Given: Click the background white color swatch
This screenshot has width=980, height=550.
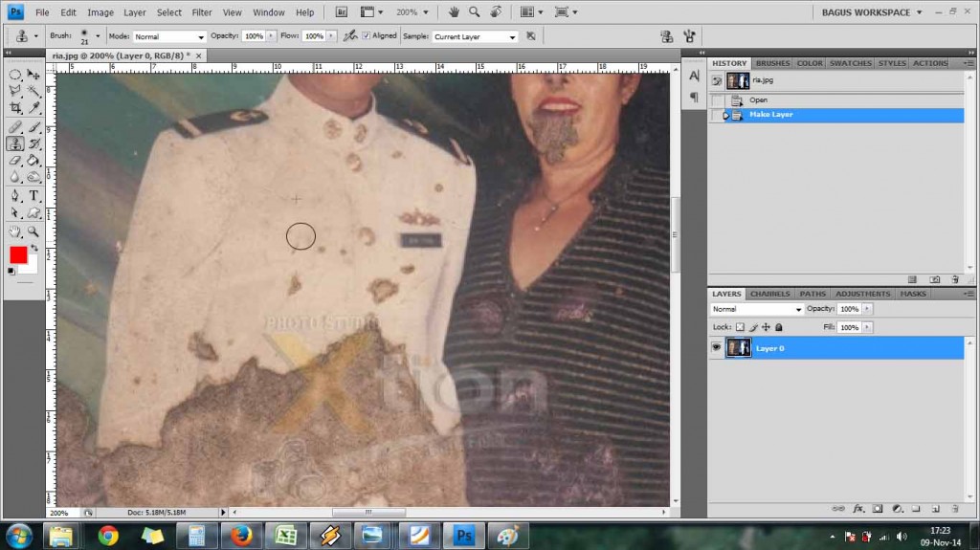Looking at the screenshot, I should 32,268.
